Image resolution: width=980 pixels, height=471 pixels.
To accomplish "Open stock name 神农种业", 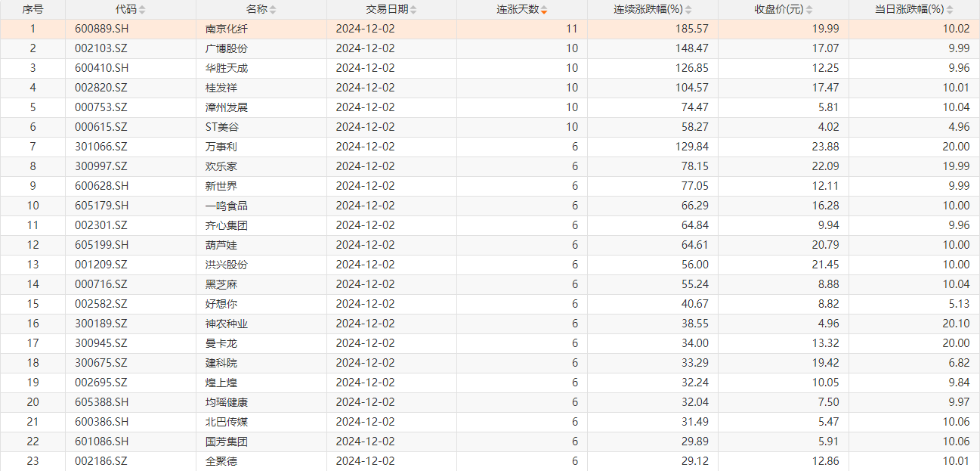I will (x=227, y=324).
